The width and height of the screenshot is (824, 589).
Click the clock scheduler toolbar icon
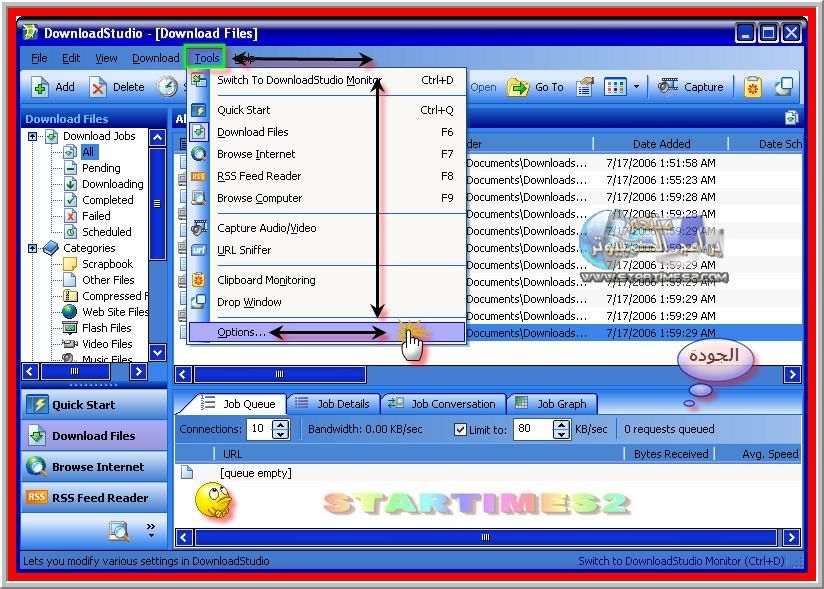(167, 87)
